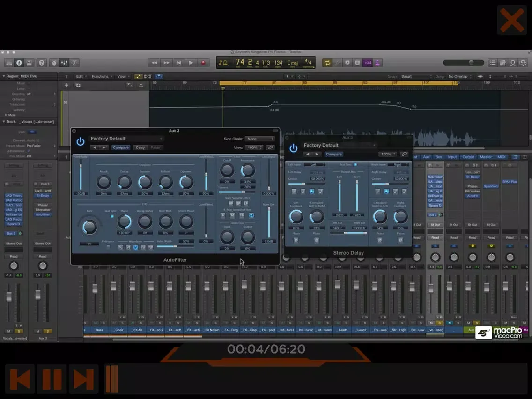This screenshot has width=532, height=399.
Task: Select the Output mixer filter tab
Action: coord(468,157)
